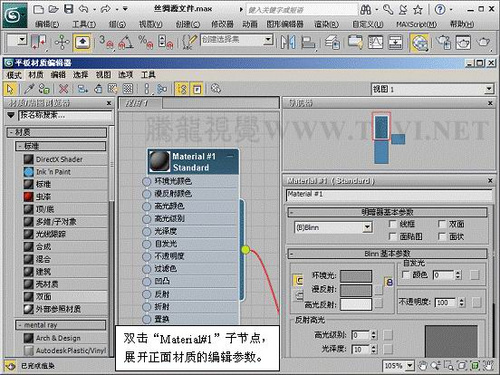The width and height of the screenshot is (500, 375).
Task: Click the star favorites icon in title bar
Action: (x=418, y=10)
